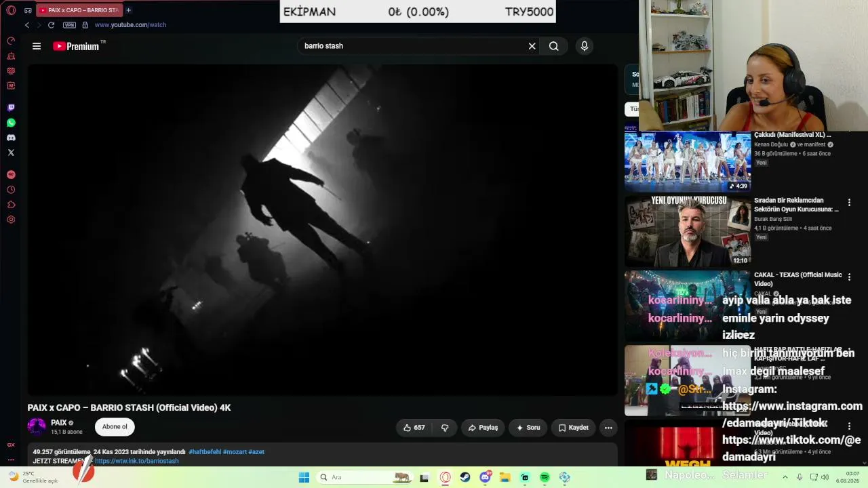868x488 pixels.
Task: Play Burak Barış Still video thumbnail
Action: 688,232
